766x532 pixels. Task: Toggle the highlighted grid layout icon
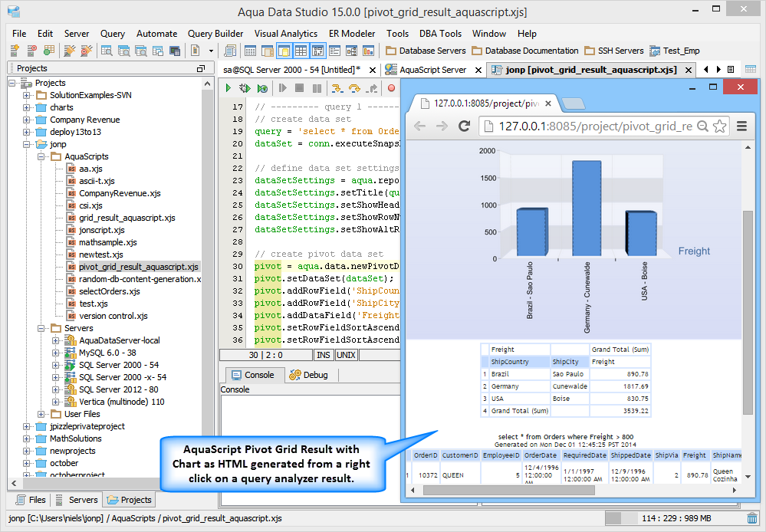tap(301, 51)
